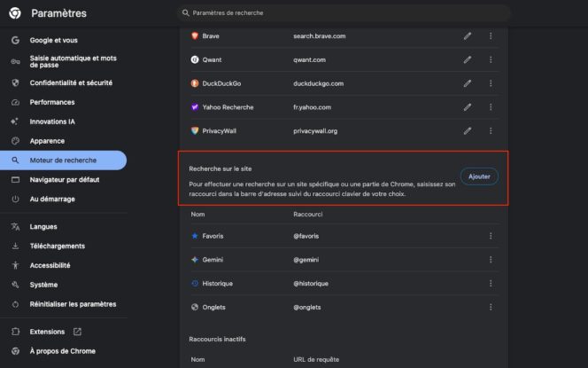
Task: Open À propos de Chrome
Action: (x=64, y=351)
